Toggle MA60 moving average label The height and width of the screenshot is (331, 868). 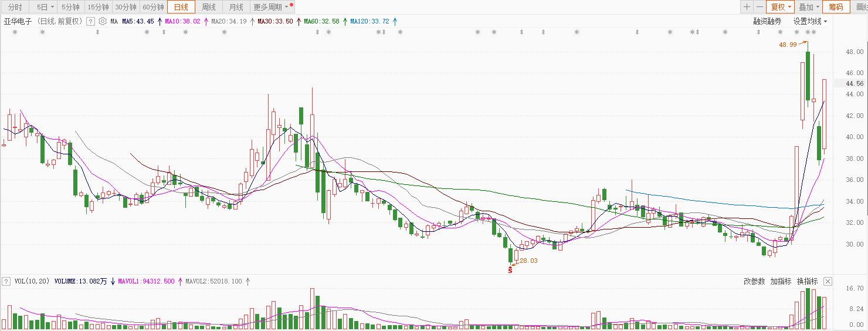(321, 21)
